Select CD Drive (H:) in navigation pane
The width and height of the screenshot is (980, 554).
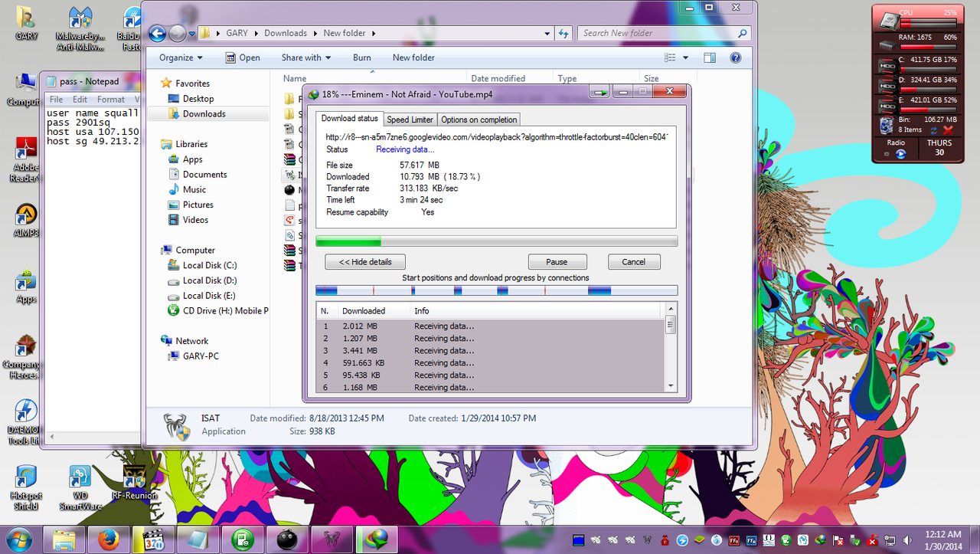219,310
